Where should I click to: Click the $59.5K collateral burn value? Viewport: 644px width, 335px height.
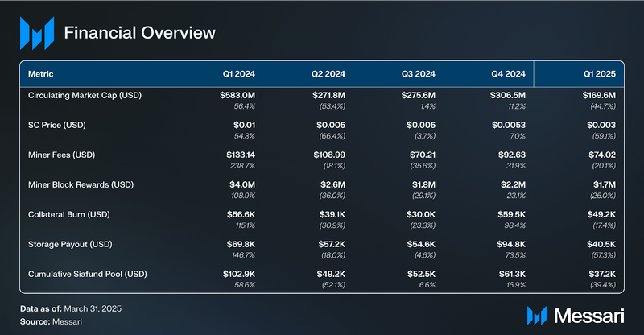click(x=511, y=214)
